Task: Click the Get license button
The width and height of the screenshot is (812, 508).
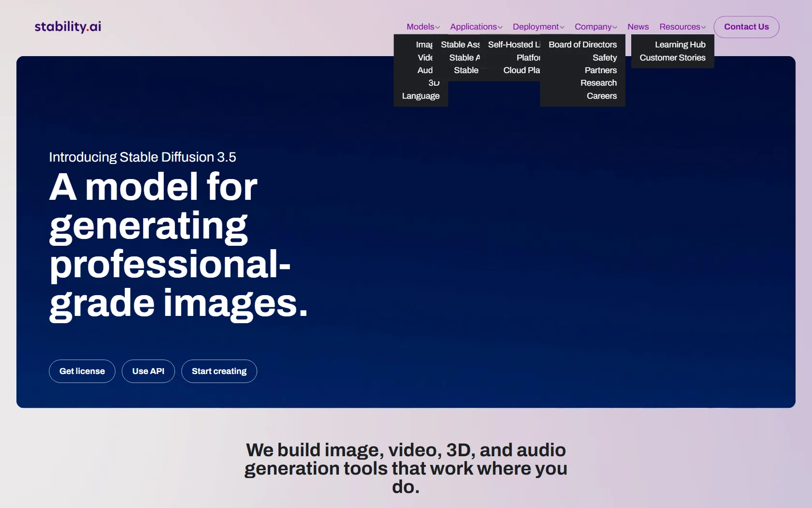Action: pyautogui.click(x=82, y=371)
